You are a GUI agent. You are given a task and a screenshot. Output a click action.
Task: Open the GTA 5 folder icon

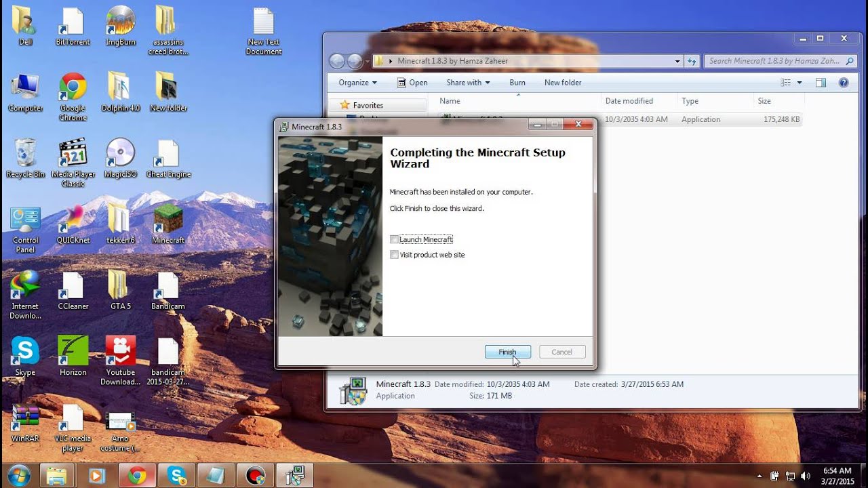tap(121, 291)
